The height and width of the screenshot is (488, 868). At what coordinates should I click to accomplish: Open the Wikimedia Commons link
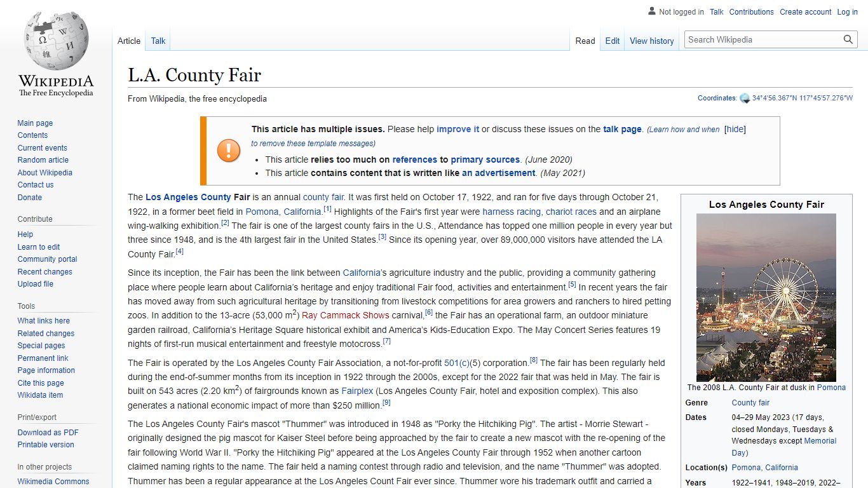[53, 482]
